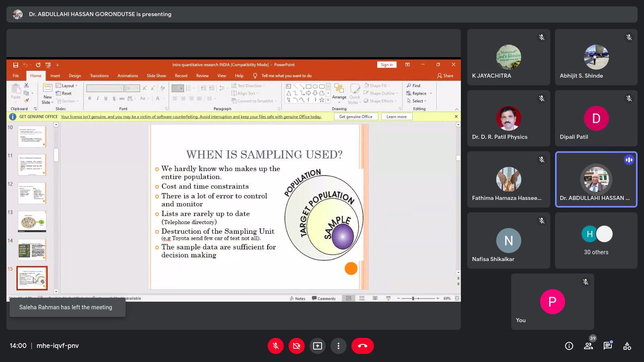The height and width of the screenshot is (362, 644).
Task: Open the File menu tab
Action: pyautogui.click(x=16, y=76)
